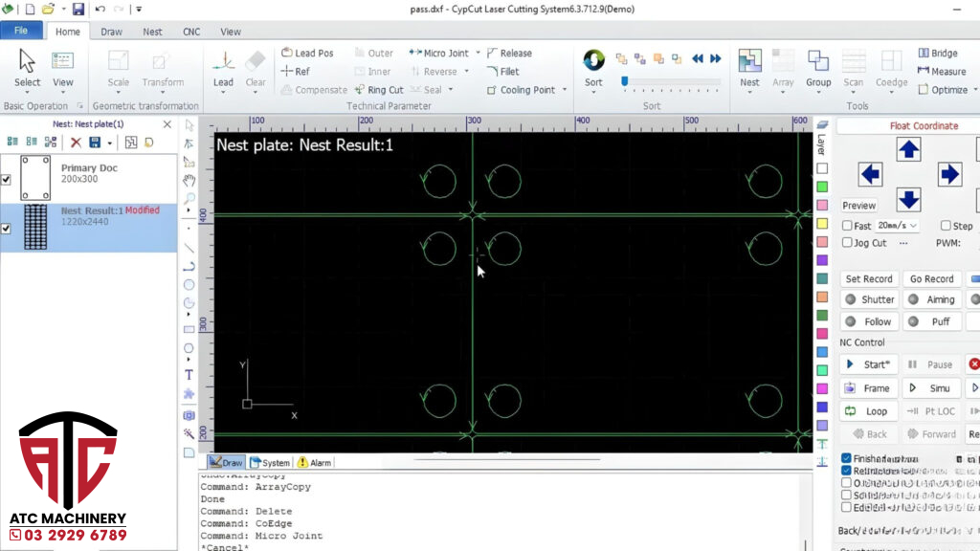Select Nest Result:1 thumbnail in list
This screenshot has width=980, height=551.
pyautogui.click(x=35, y=228)
